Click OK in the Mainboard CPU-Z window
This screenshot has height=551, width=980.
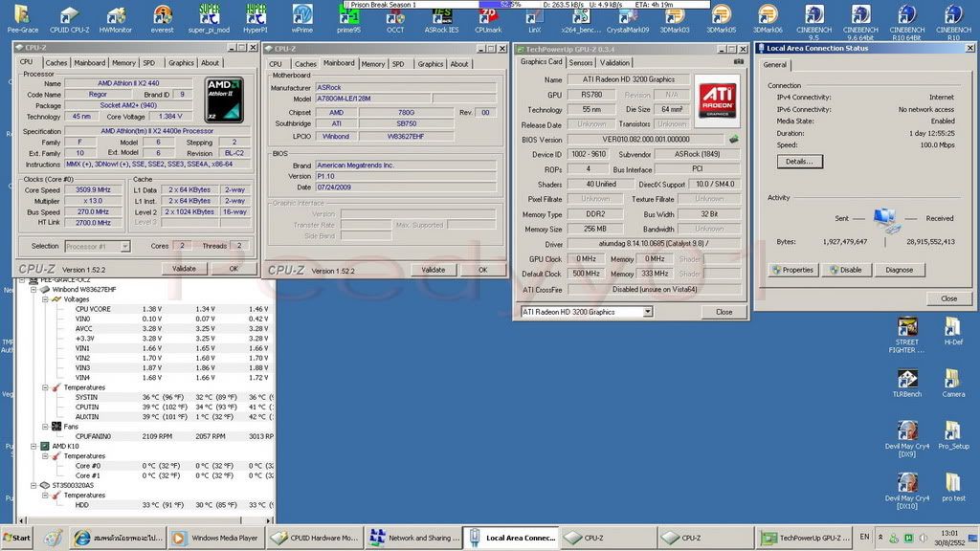point(482,270)
